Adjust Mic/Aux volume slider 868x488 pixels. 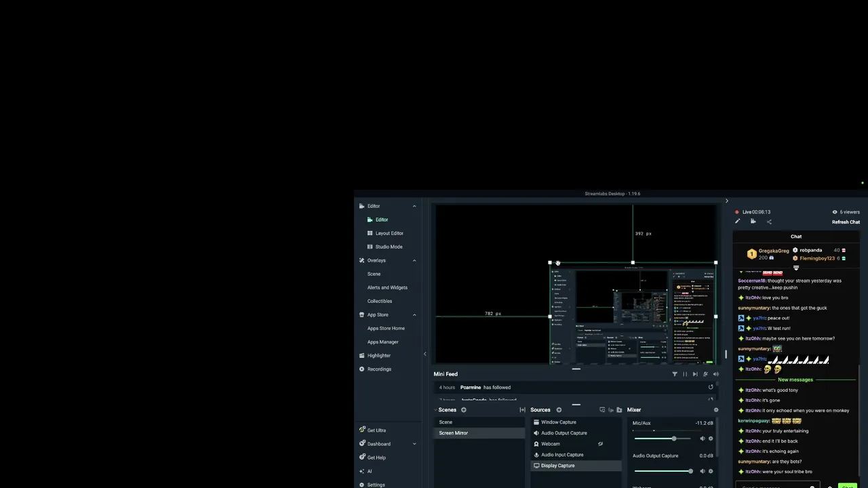(664, 439)
